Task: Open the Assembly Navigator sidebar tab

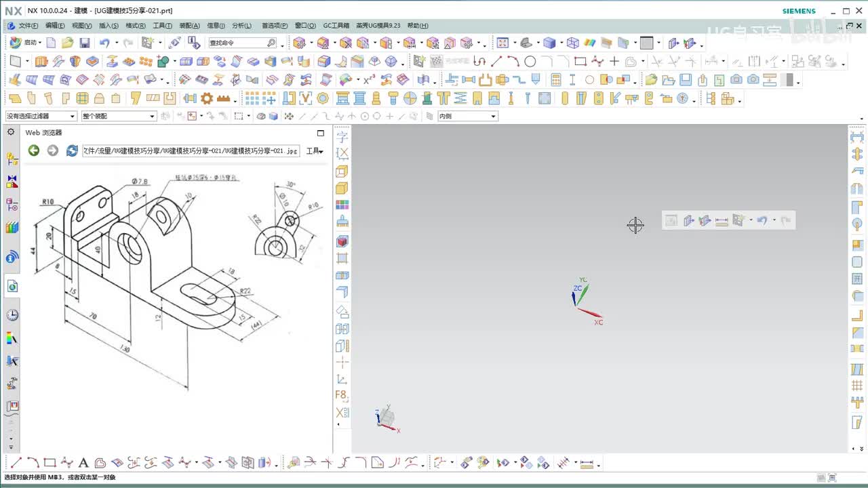Action: point(12,159)
